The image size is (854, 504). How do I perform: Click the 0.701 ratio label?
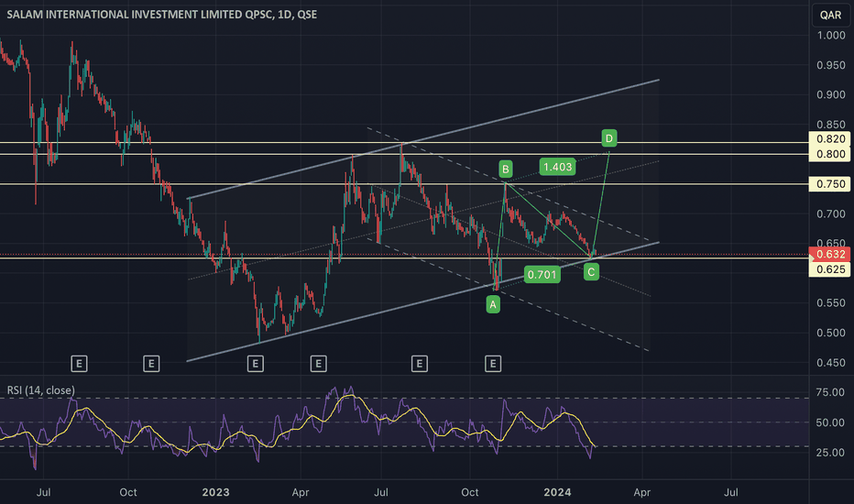pyautogui.click(x=542, y=275)
